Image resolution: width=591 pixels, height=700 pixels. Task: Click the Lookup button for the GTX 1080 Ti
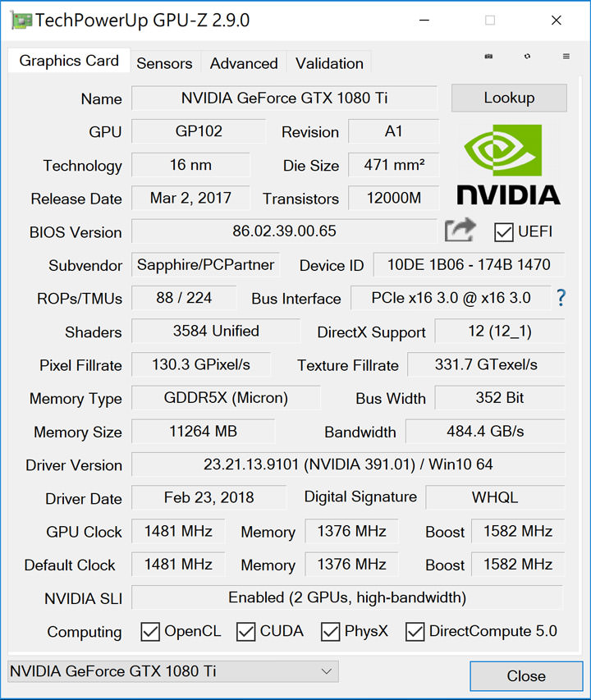pyautogui.click(x=509, y=98)
